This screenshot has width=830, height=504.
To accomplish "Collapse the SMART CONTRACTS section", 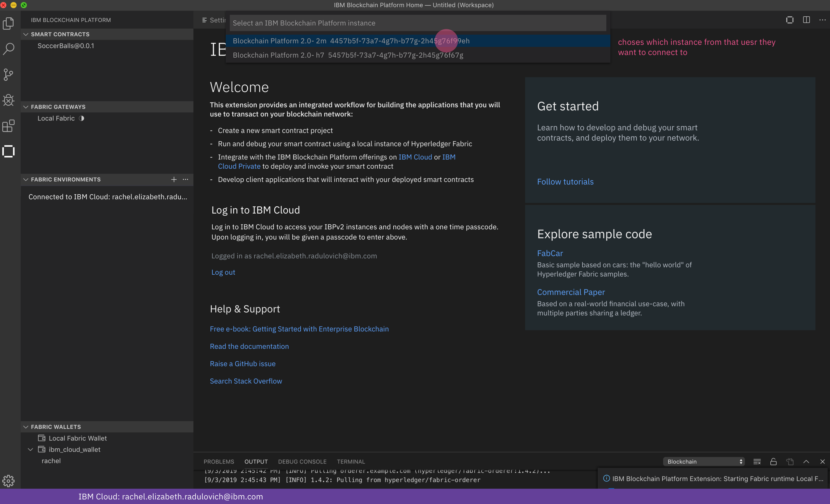I will point(26,34).
